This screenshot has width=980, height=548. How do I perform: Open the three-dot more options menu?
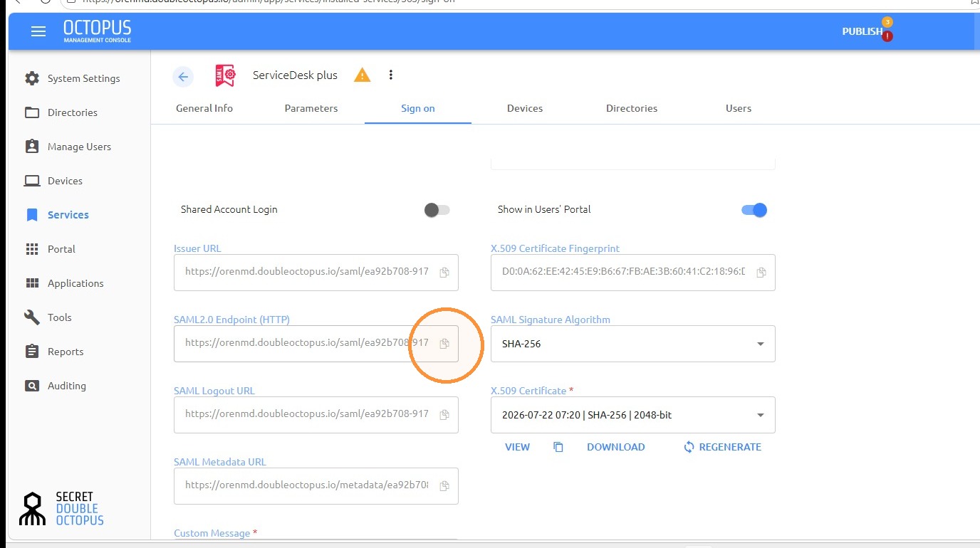coord(390,75)
